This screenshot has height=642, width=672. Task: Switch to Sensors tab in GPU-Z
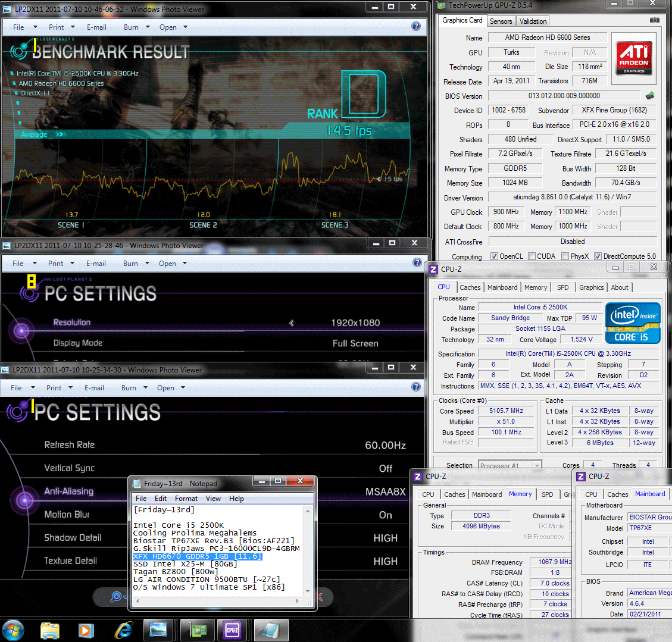501,21
